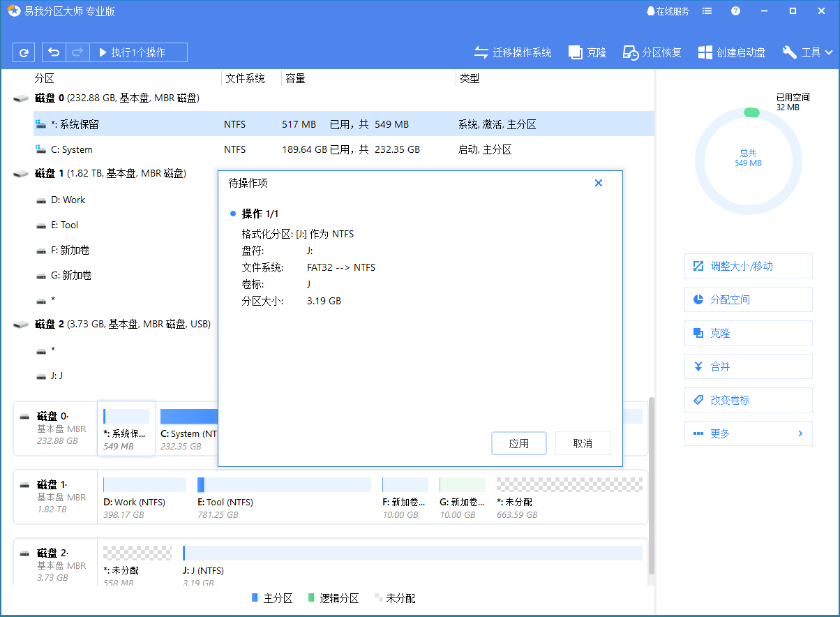840x617 pixels.
Task: Apply the pending format operation with 应用
Action: coord(519,443)
